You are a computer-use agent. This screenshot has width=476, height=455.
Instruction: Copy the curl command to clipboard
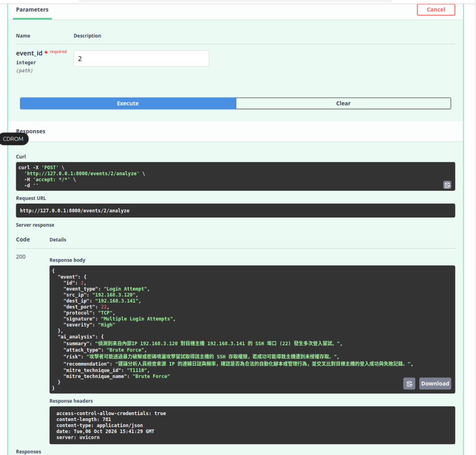pyautogui.click(x=447, y=185)
